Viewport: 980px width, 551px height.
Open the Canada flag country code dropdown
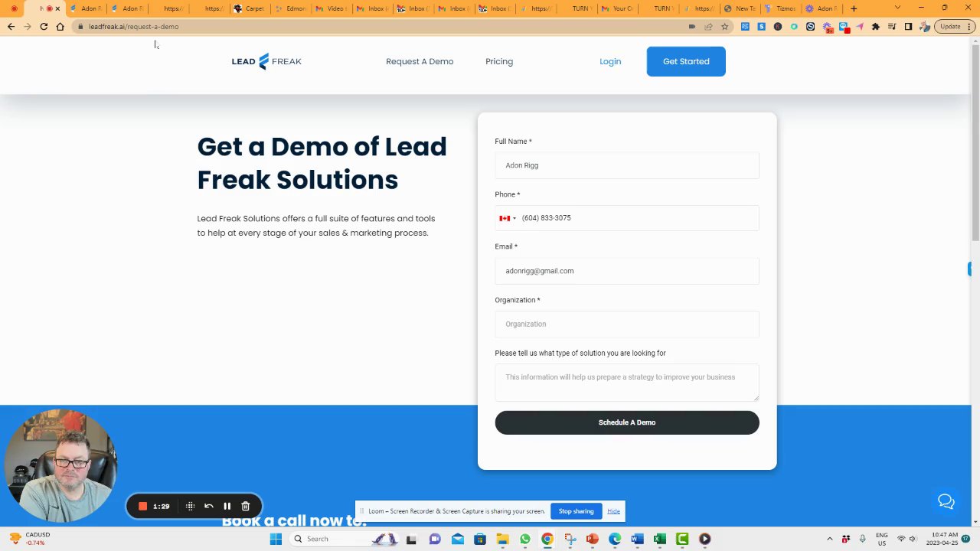[x=508, y=218]
